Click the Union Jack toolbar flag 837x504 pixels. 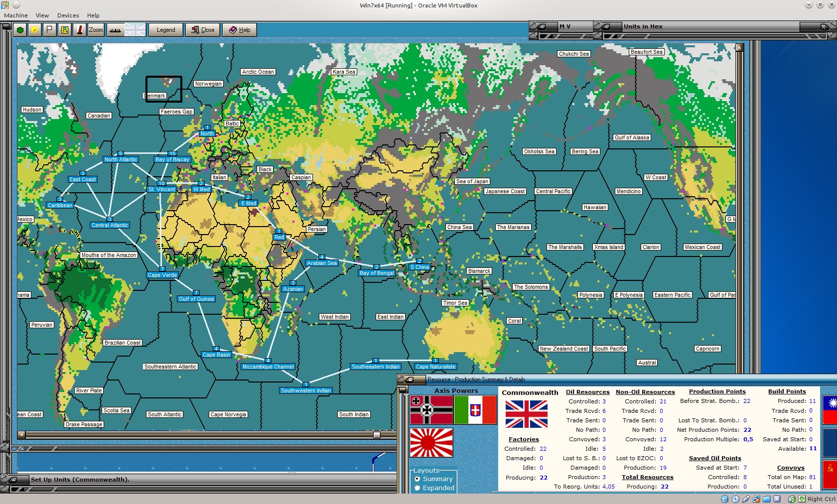135,30
